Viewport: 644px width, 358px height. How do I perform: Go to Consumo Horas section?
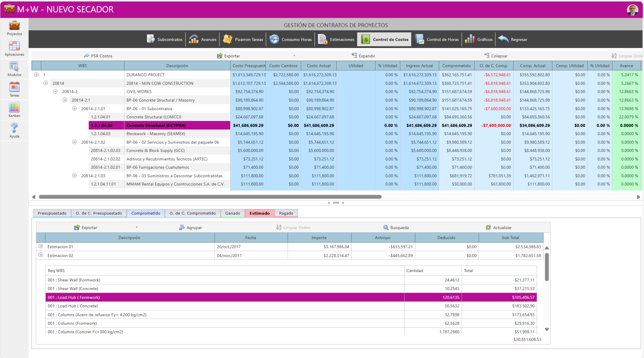coord(291,40)
